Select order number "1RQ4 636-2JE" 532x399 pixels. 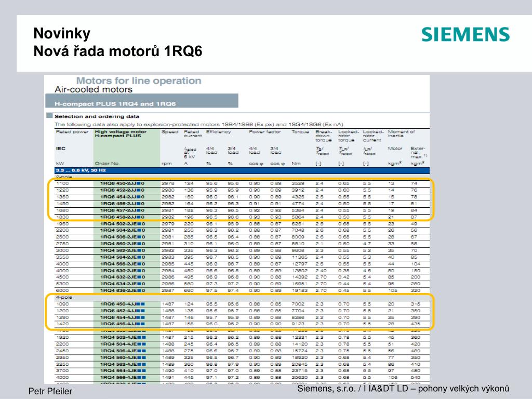click(x=123, y=291)
